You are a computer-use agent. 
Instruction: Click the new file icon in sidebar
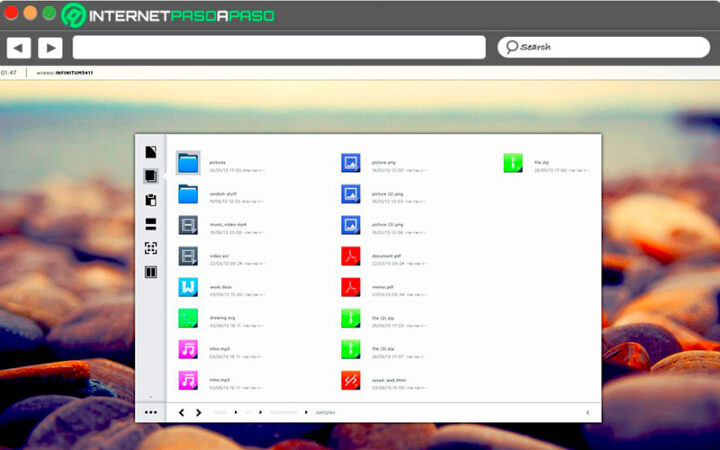pos(151,153)
